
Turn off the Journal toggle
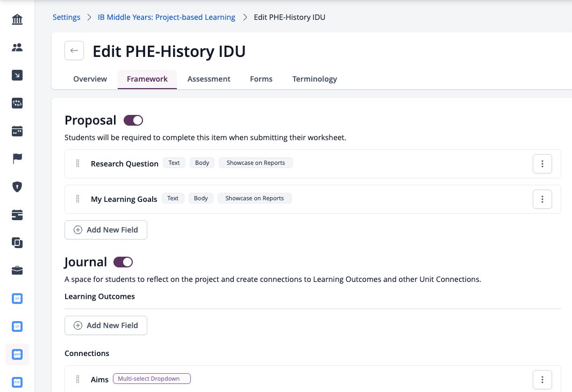pyautogui.click(x=123, y=262)
